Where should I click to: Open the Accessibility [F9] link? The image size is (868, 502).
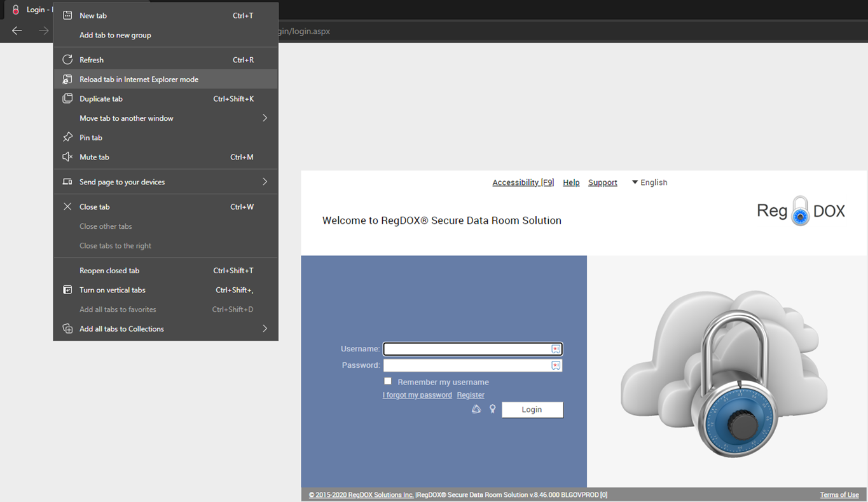[523, 182]
